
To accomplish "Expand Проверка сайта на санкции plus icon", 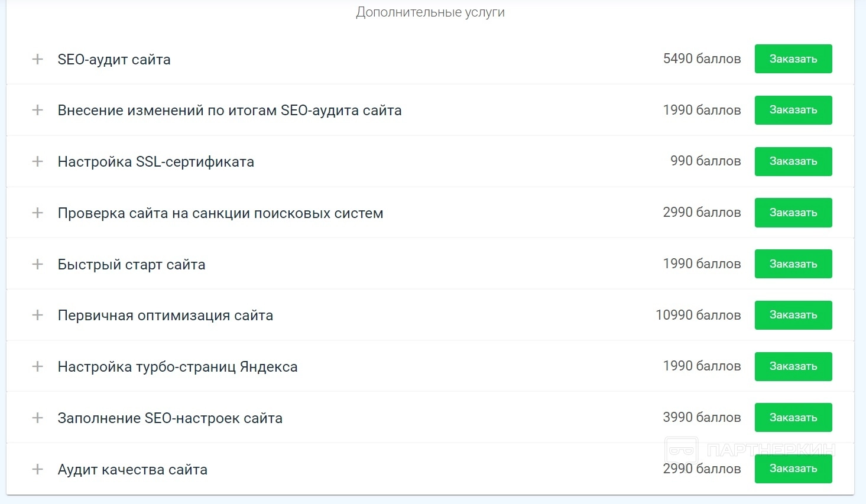I will (37, 213).
